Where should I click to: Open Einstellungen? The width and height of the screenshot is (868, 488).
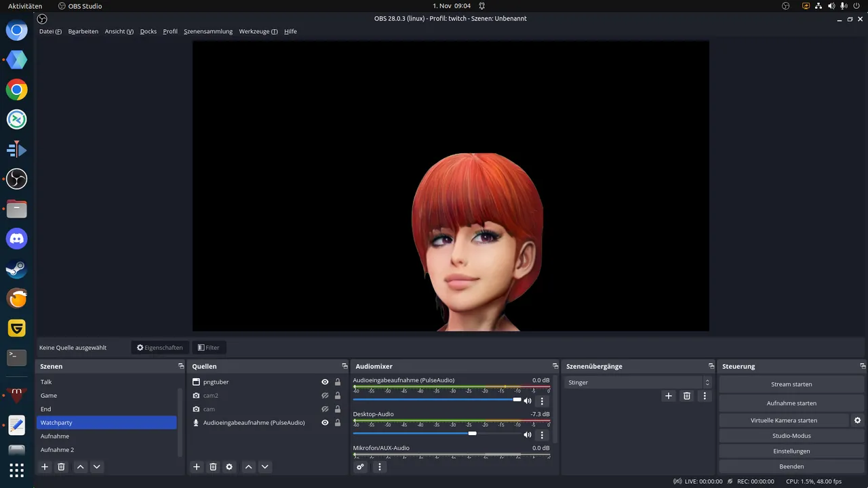(x=791, y=451)
